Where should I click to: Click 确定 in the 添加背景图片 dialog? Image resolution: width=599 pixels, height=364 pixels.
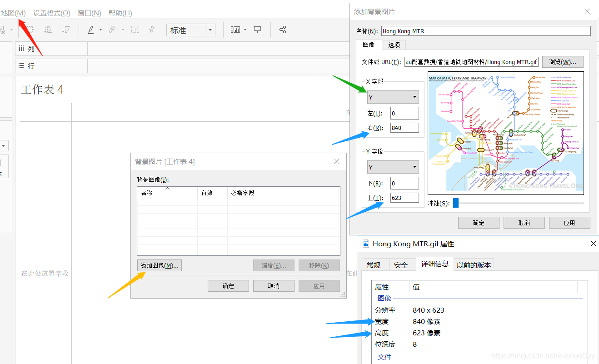[x=479, y=223]
